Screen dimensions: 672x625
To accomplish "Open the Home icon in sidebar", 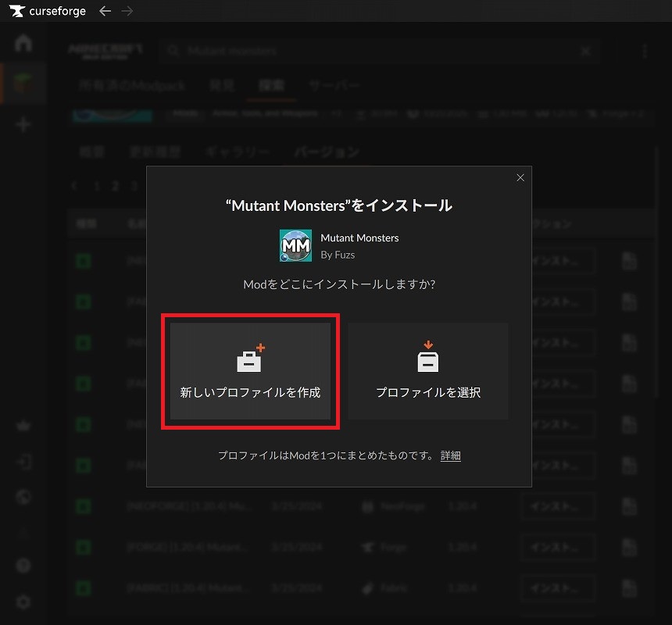I will 23,43.
